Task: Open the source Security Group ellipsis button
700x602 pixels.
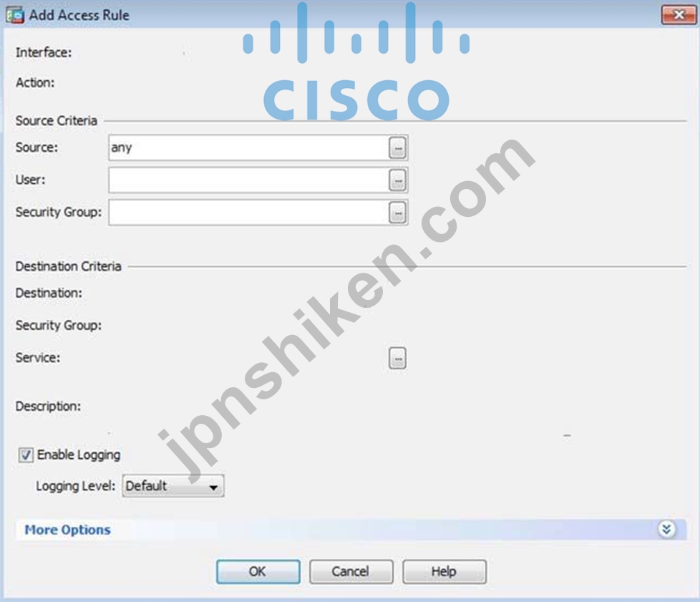Action: 397,212
